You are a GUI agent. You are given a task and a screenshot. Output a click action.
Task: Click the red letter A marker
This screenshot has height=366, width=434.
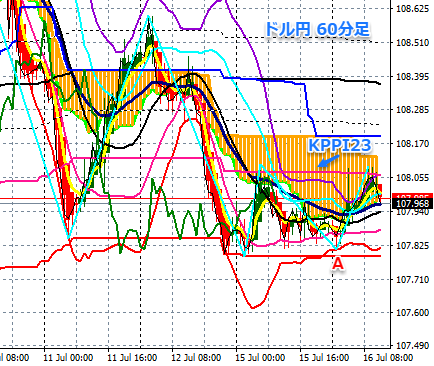pos(338,264)
